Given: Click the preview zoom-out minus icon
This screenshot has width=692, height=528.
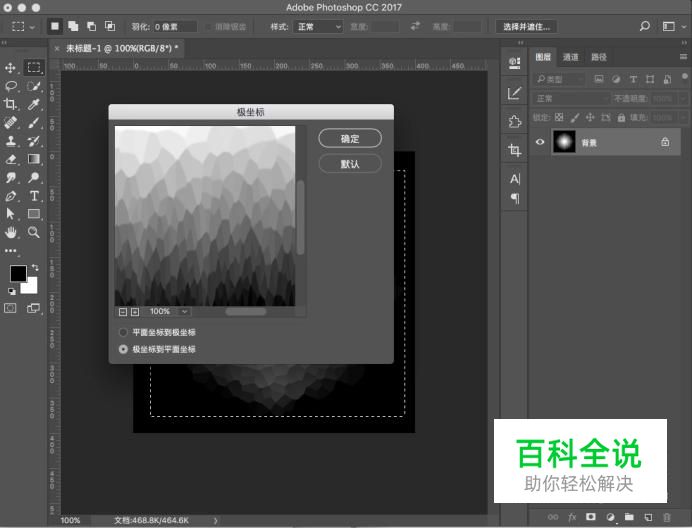Looking at the screenshot, I should 122,312.
